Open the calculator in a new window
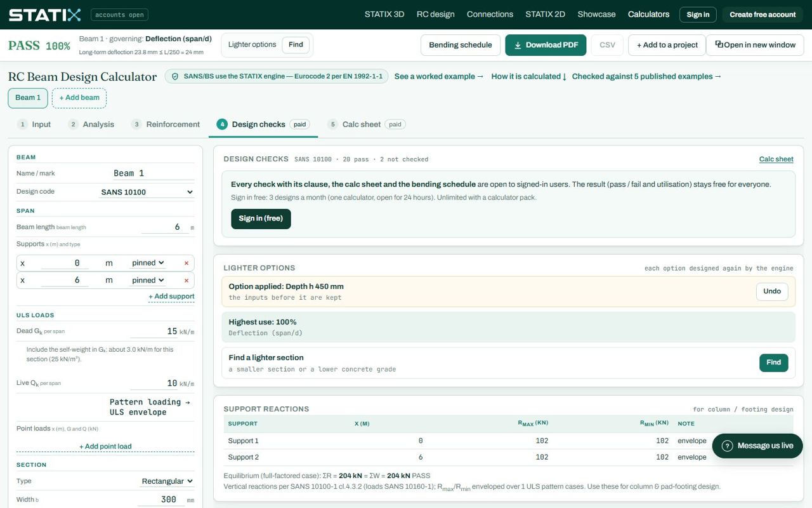This screenshot has height=508, width=812. (755, 45)
